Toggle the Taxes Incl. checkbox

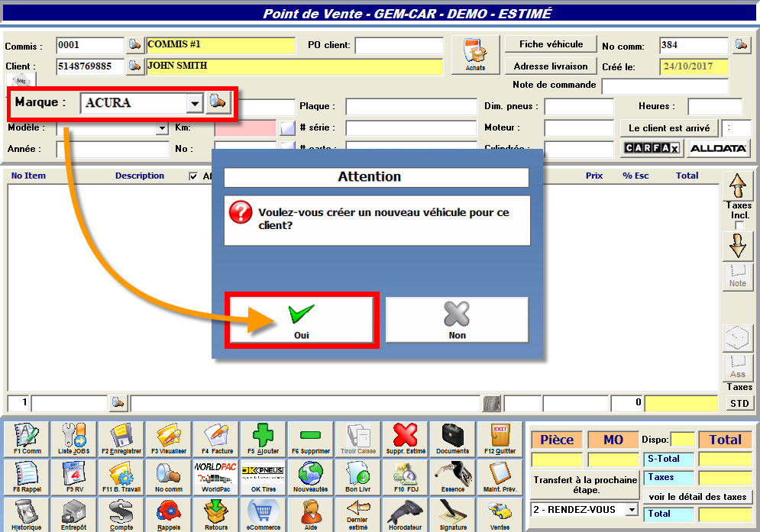pyautogui.click(x=739, y=225)
